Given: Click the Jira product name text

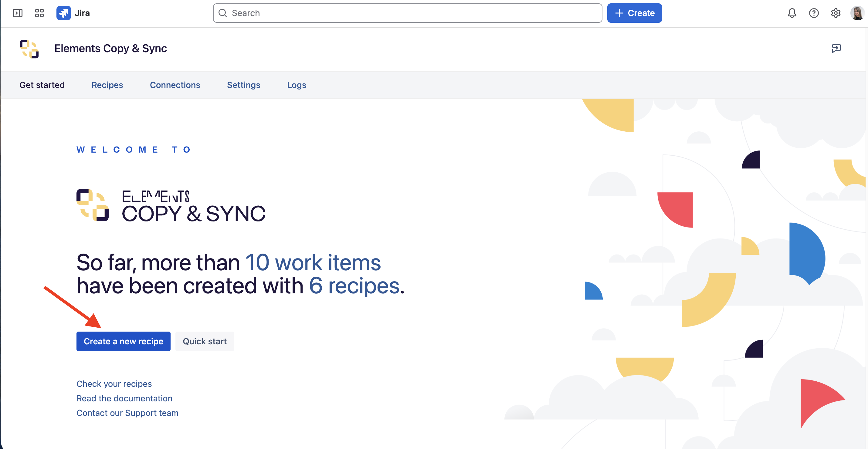Looking at the screenshot, I should pos(82,13).
